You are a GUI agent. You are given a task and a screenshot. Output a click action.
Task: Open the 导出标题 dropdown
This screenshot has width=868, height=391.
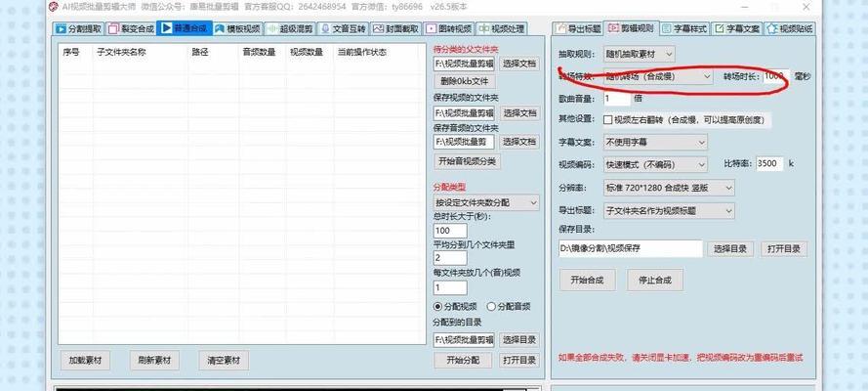(x=669, y=210)
